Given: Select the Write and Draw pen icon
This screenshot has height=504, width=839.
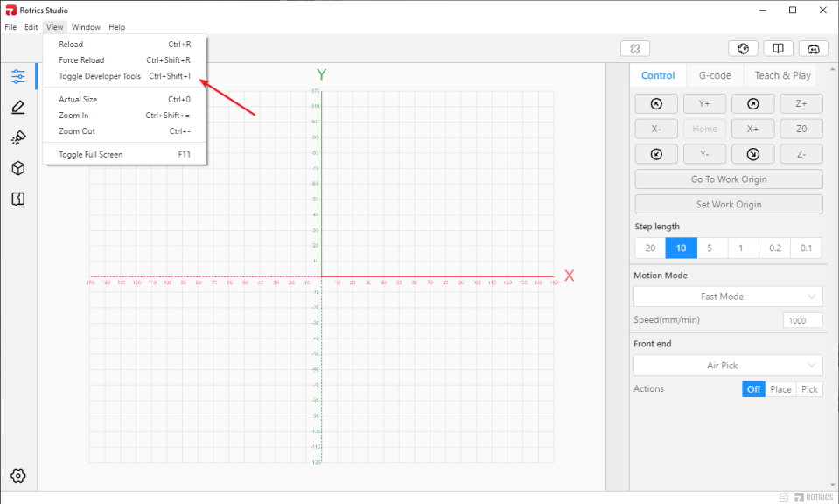Looking at the screenshot, I should 18,107.
